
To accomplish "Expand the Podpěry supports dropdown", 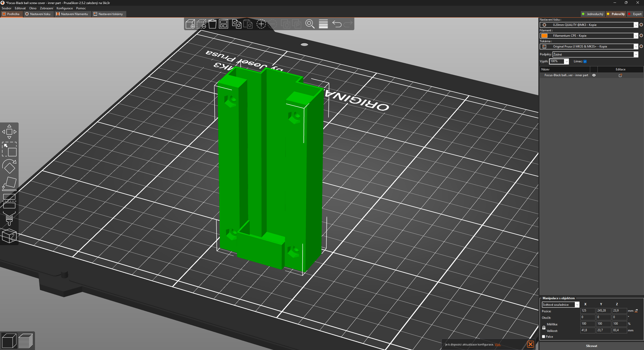I will (636, 55).
